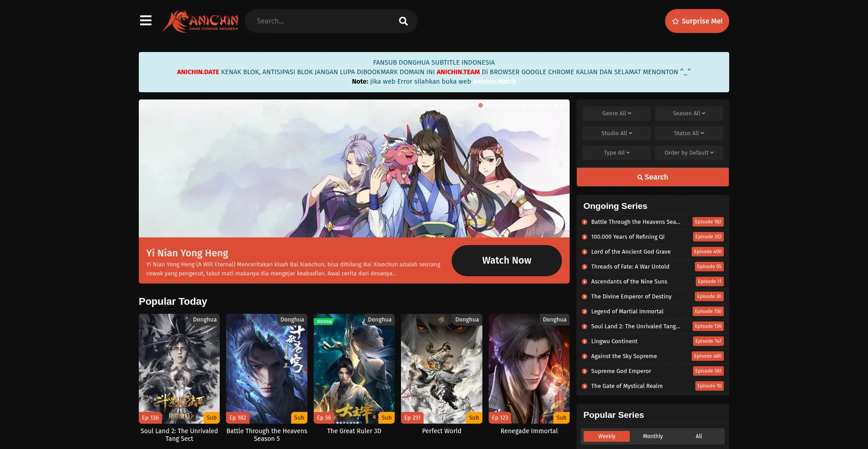Open Legend of Martial Immortal entry
868x449 pixels.
pos(627,312)
